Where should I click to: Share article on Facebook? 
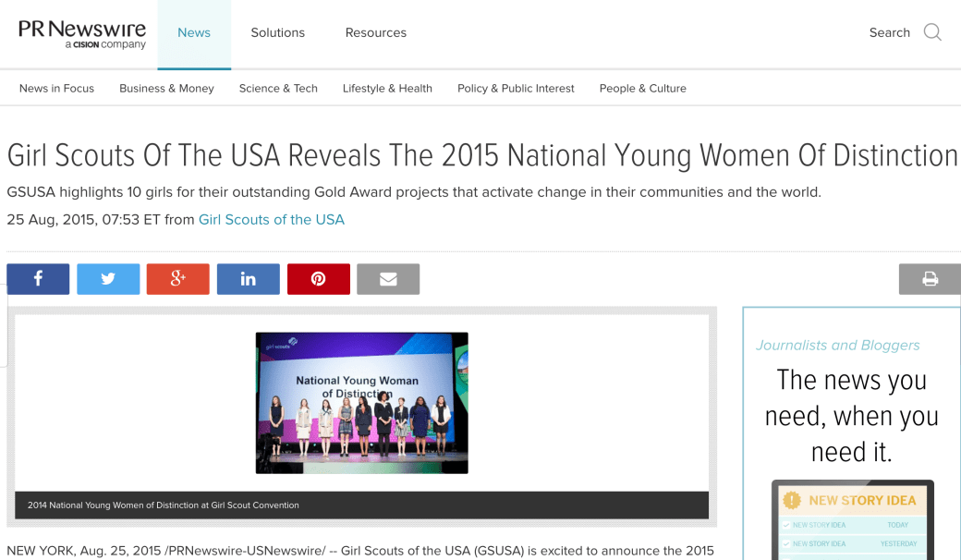click(38, 279)
